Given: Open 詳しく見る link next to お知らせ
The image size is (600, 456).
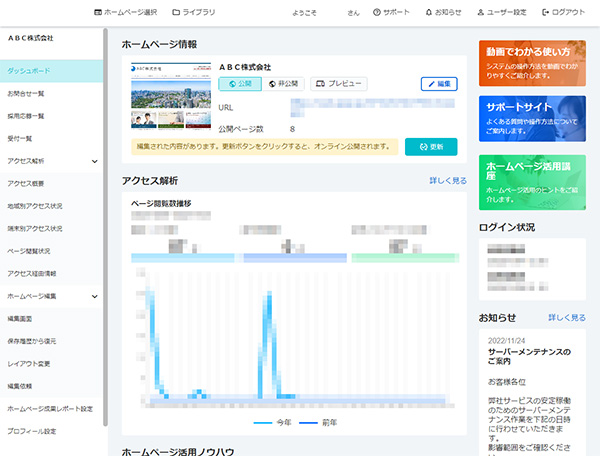Looking at the screenshot, I should pos(566,317).
